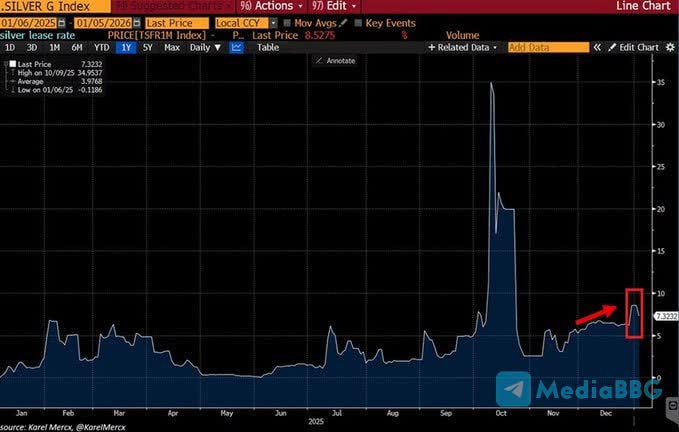
Task: Click the Mov Avgs edit pencil icon
Action: 344,21
